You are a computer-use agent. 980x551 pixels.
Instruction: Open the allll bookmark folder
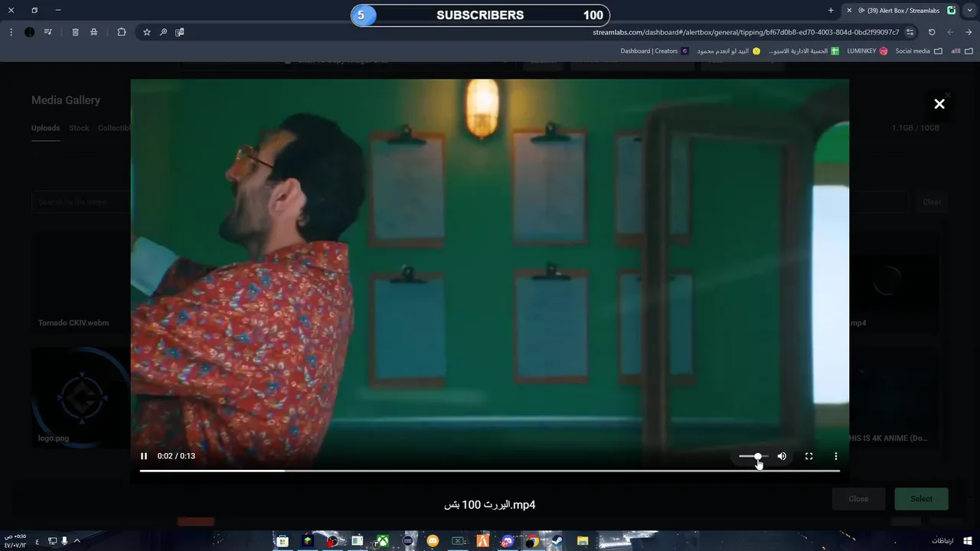tap(962, 51)
